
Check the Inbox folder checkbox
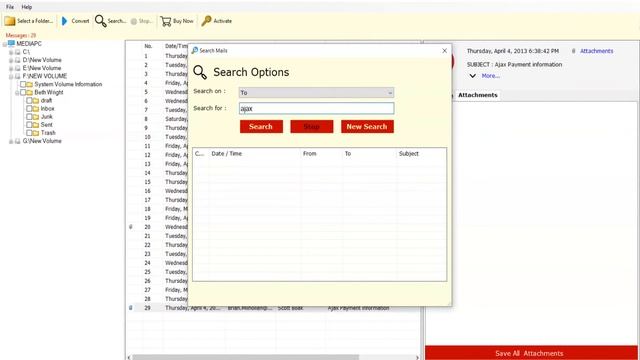pos(29,109)
